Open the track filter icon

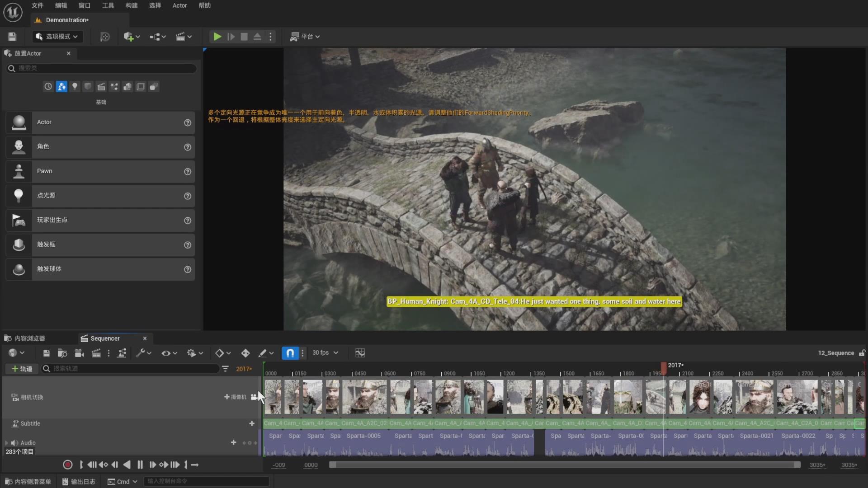click(225, 369)
